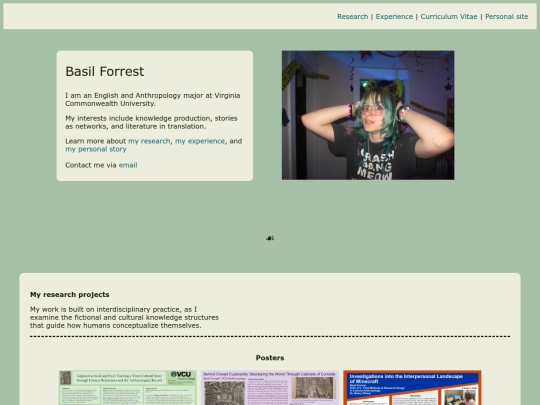This screenshot has width=540, height=405.
Task: Click the 'My interests include knowledge production' paragraph
Action: 152,122
